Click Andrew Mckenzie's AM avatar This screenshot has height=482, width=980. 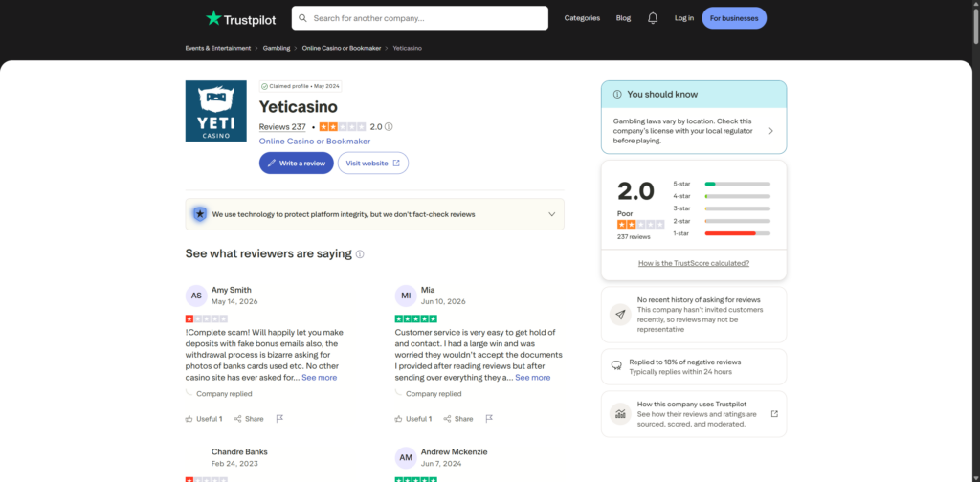tap(406, 458)
